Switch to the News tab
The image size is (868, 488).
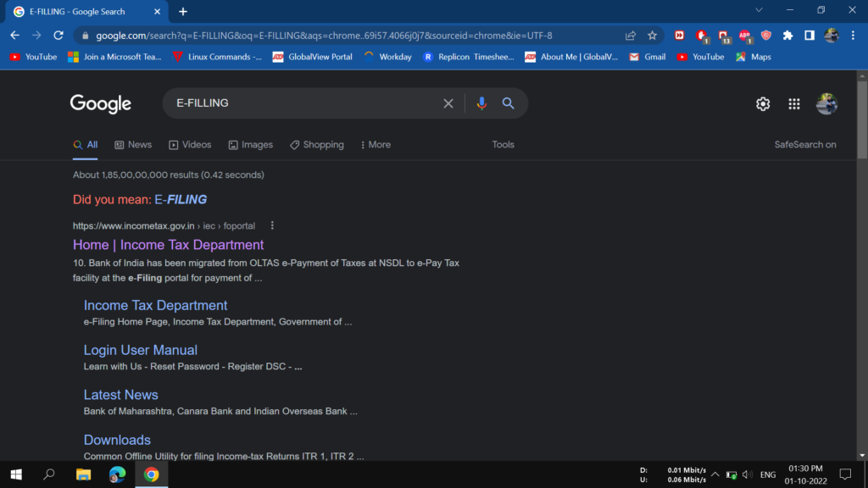point(133,145)
